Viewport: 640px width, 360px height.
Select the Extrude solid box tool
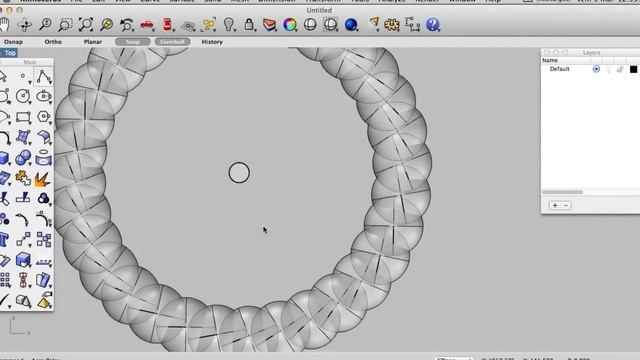(x=23, y=260)
